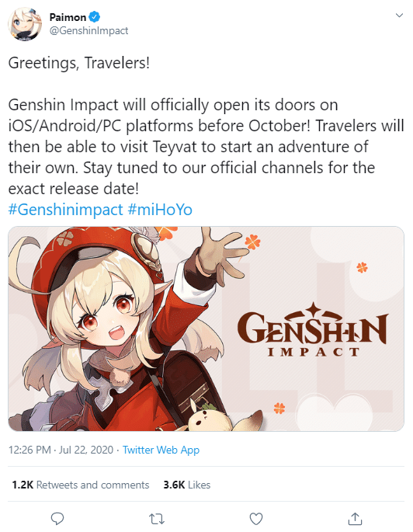The image size is (413, 532).
Task: Click the Genshin Impact logo in image
Action: [313, 329]
